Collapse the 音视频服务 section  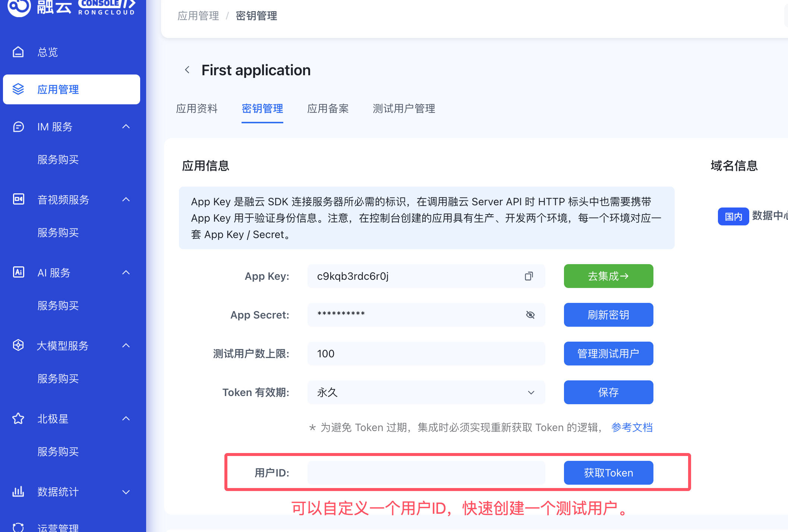(x=126, y=199)
